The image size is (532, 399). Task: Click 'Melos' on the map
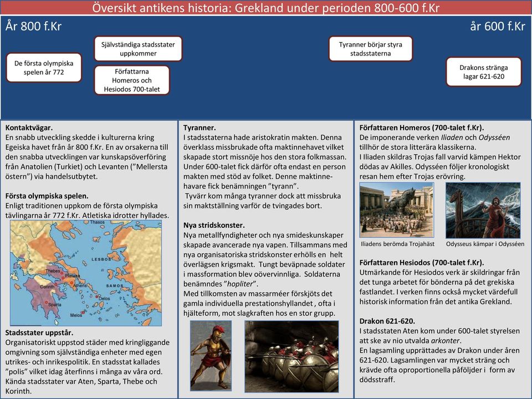[x=76, y=315]
